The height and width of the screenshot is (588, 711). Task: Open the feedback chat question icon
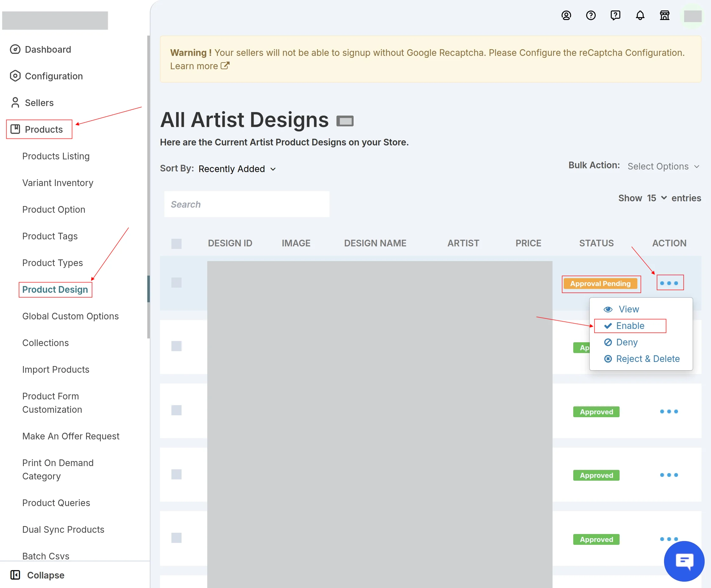click(615, 16)
